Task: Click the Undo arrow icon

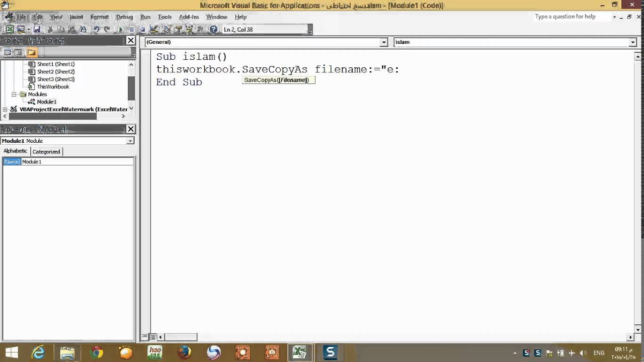Action: click(96, 29)
